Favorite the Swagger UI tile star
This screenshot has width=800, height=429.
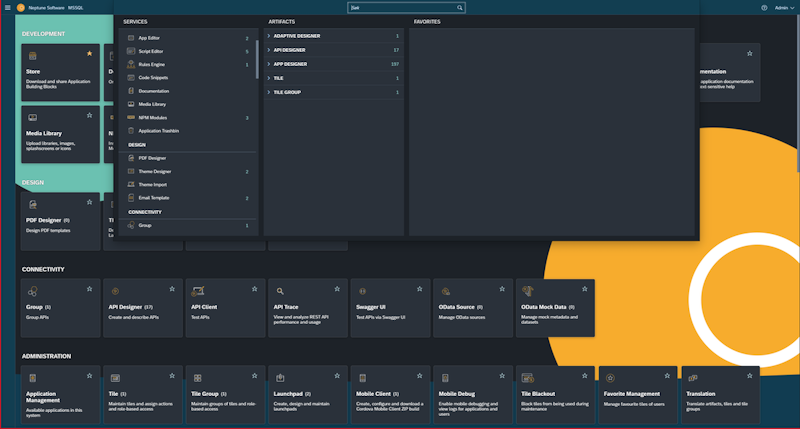(x=419, y=289)
